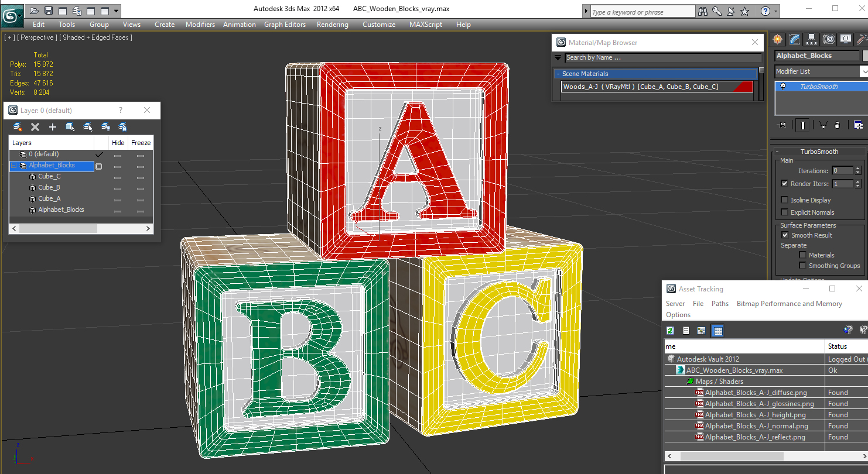The height and width of the screenshot is (474, 868).
Task: Open the Hierarchy command panel tab
Action: tap(811, 39)
